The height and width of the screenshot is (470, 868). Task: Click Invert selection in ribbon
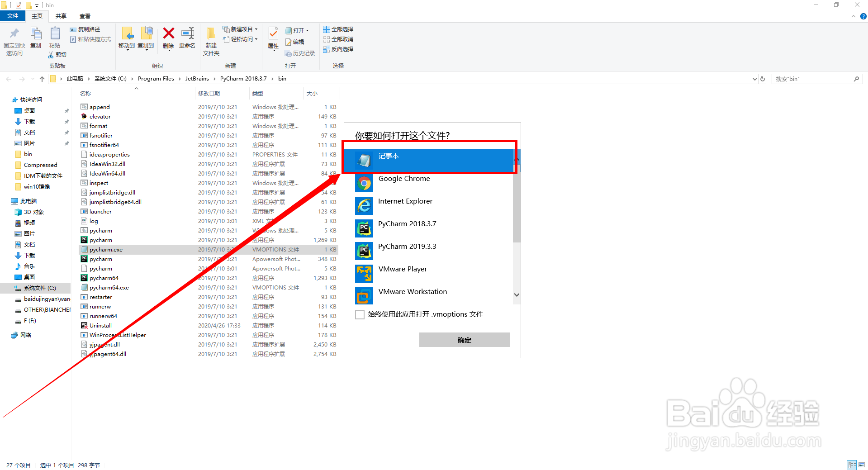click(338, 49)
